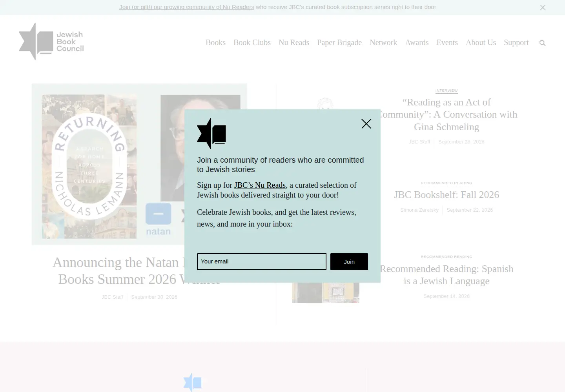565x392 pixels.
Task: Open the photo thumbnail beside Spanish article
Action: point(325,292)
